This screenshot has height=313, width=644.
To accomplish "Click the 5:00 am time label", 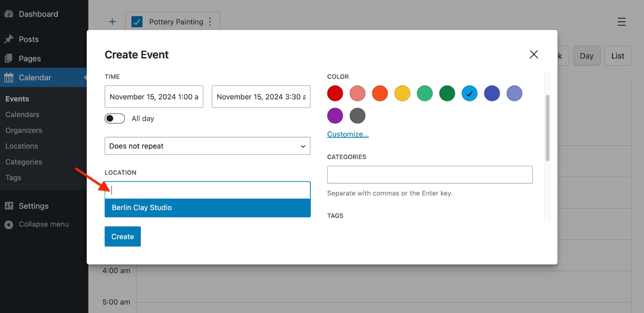I will coord(116,302).
